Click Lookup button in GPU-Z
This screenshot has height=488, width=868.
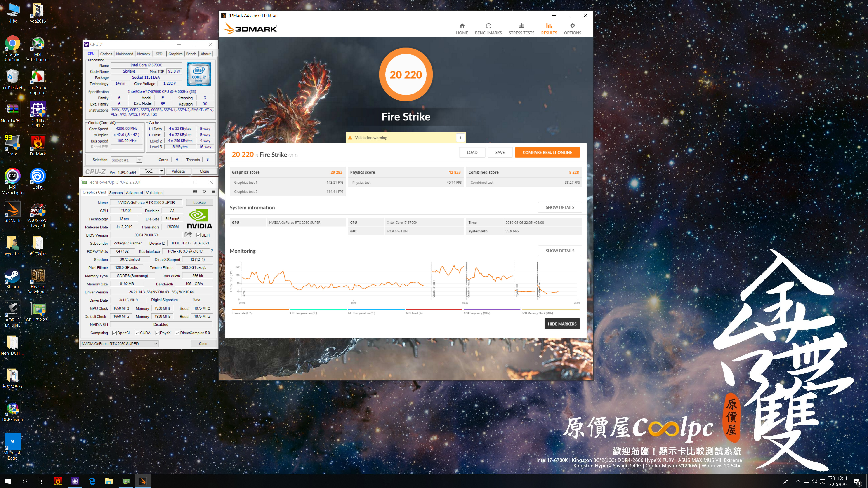(x=199, y=202)
